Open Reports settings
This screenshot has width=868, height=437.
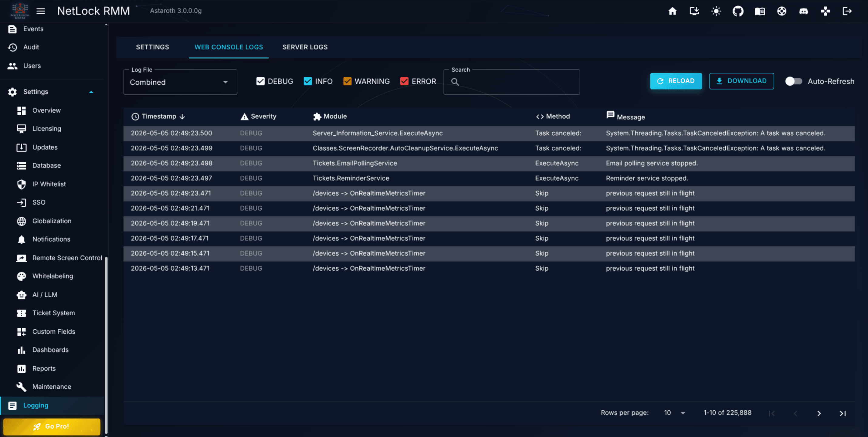(x=52, y=368)
